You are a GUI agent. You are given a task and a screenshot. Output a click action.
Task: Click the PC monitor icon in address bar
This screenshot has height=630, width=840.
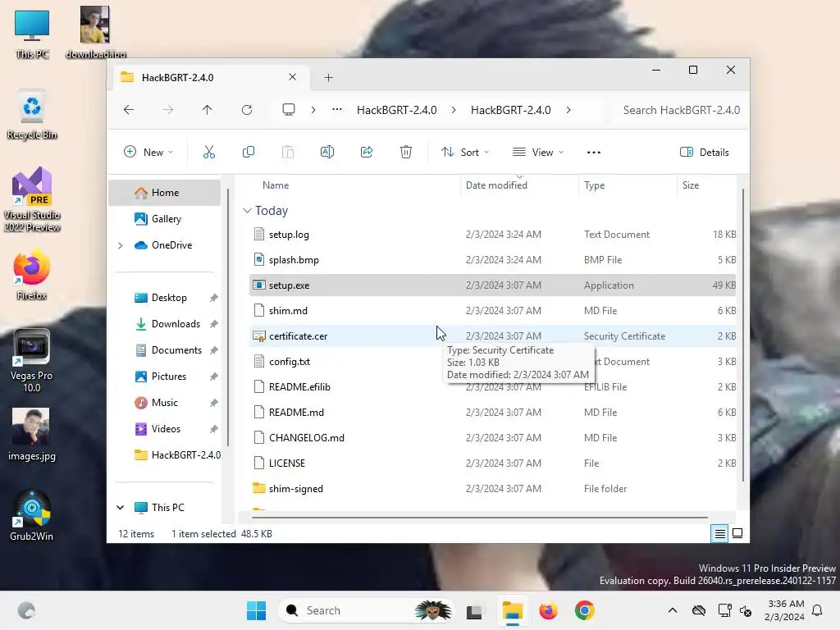288,110
